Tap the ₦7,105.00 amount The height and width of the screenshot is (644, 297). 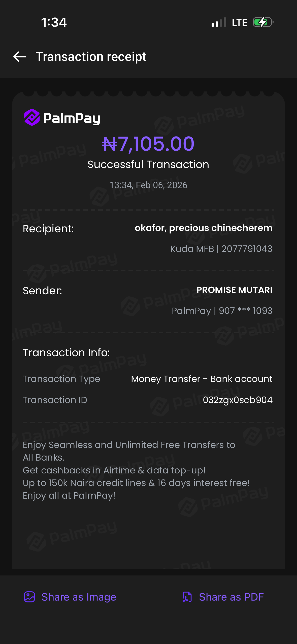pos(148,144)
